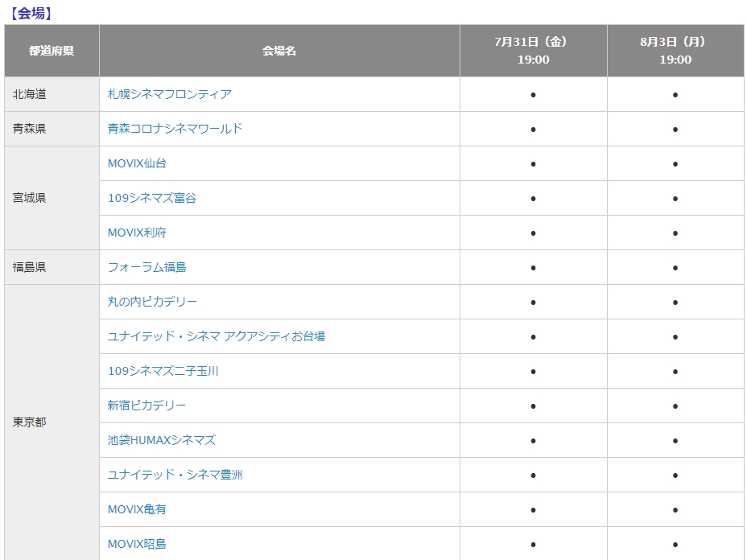Image resolution: width=747 pixels, height=560 pixels.
Task: Select the MOVIX亀有 venue link
Action: click(137, 509)
